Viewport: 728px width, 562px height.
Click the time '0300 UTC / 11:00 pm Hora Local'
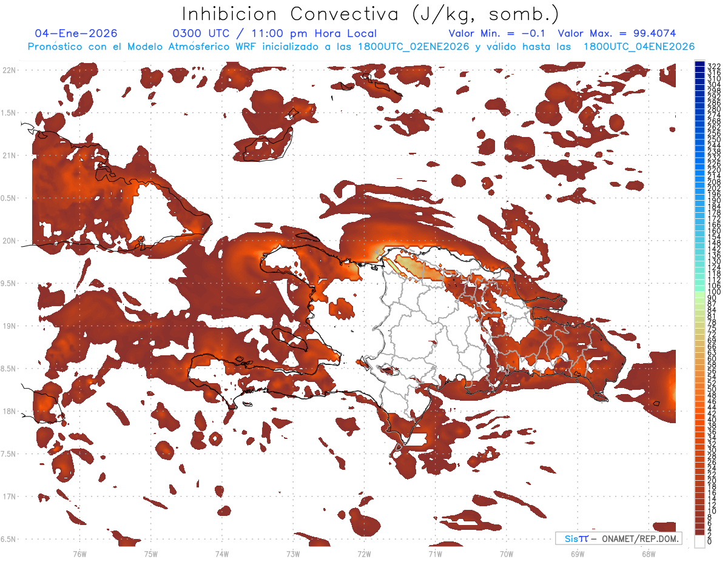pos(275,33)
